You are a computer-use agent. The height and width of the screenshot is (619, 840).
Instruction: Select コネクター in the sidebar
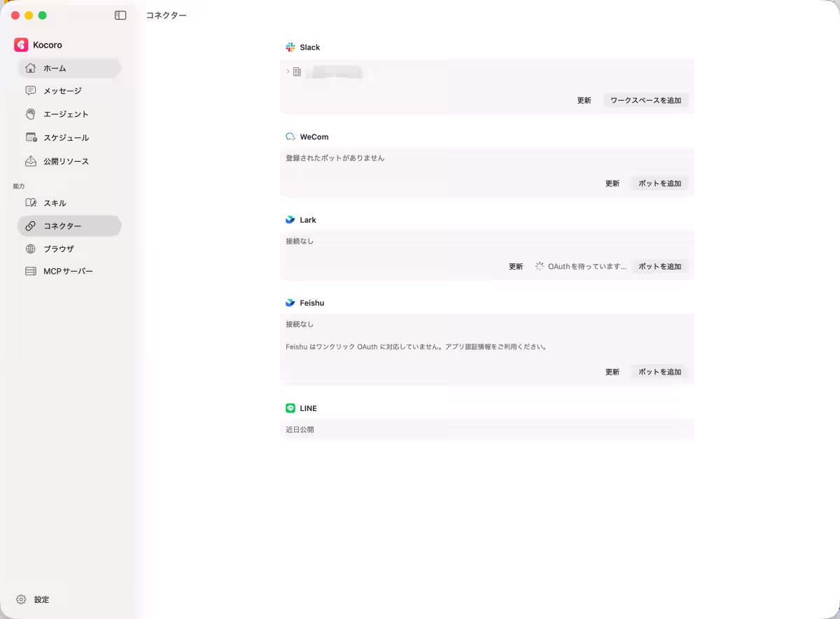pos(69,226)
